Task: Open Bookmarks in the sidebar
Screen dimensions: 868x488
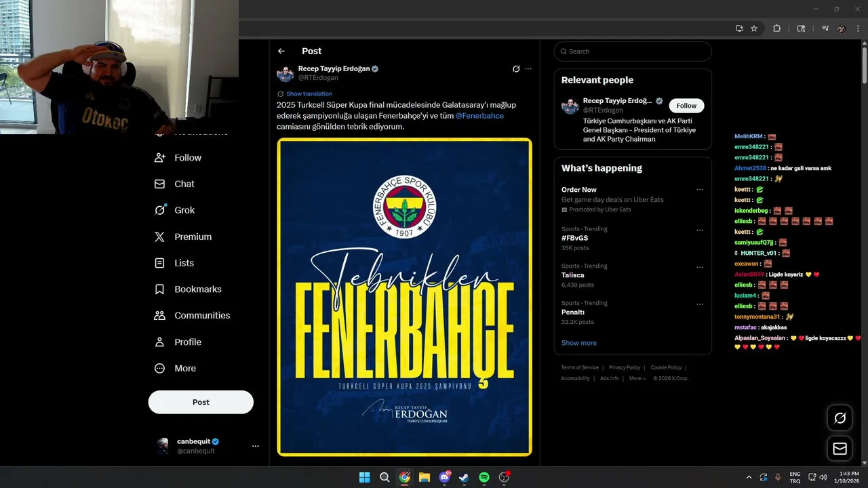Action: tap(188, 289)
